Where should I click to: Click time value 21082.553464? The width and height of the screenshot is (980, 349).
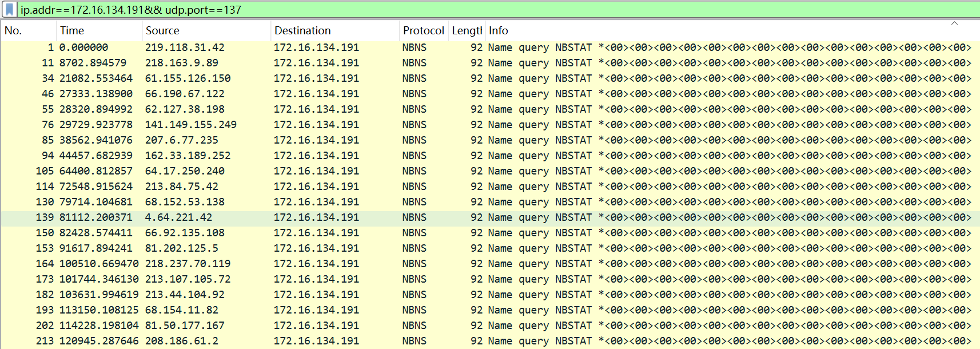(x=96, y=78)
